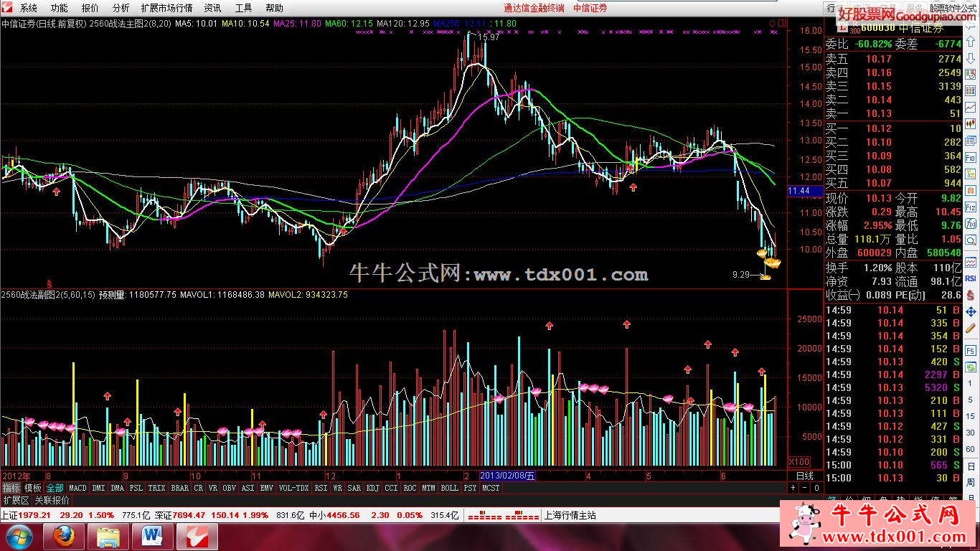Open the 帮助 menu
Image resolution: width=980 pixels, height=551 pixels.
pyautogui.click(x=275, y=8)
